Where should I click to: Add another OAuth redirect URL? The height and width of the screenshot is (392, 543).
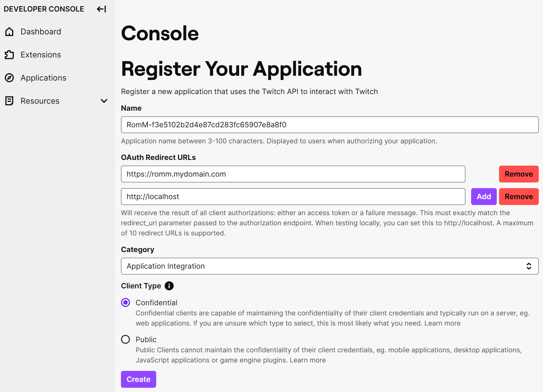pyautogui.click(x=484, y=197)
